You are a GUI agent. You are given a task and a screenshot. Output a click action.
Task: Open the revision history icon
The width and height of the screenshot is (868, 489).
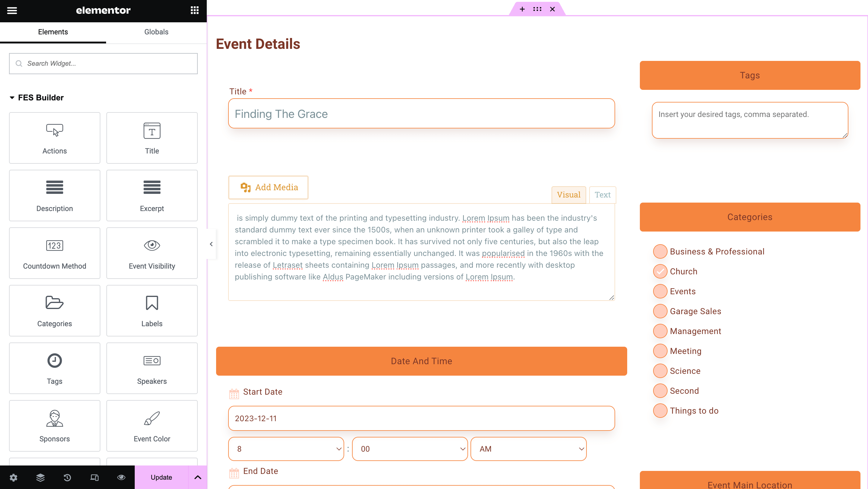tap(68, 477)
